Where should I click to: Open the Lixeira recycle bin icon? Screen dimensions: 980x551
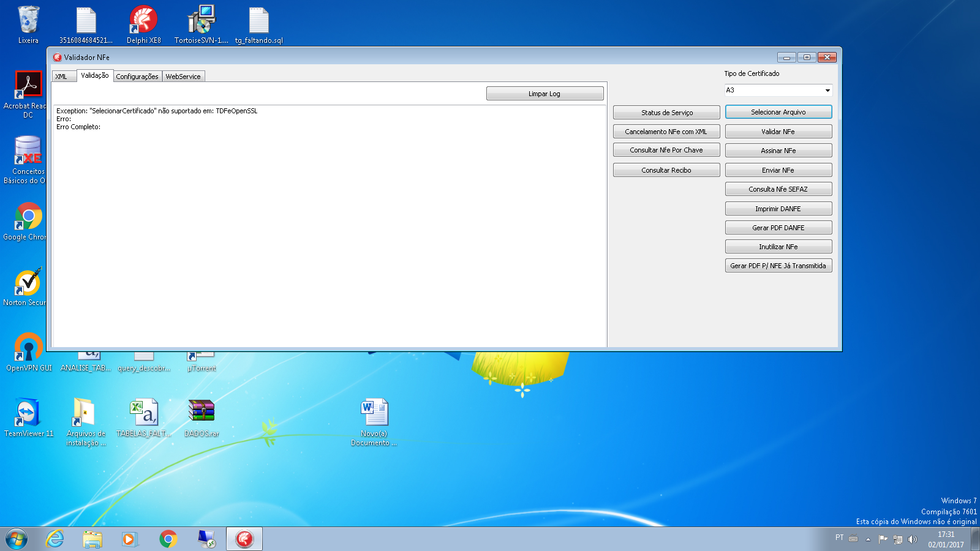(x=28, y=24)
